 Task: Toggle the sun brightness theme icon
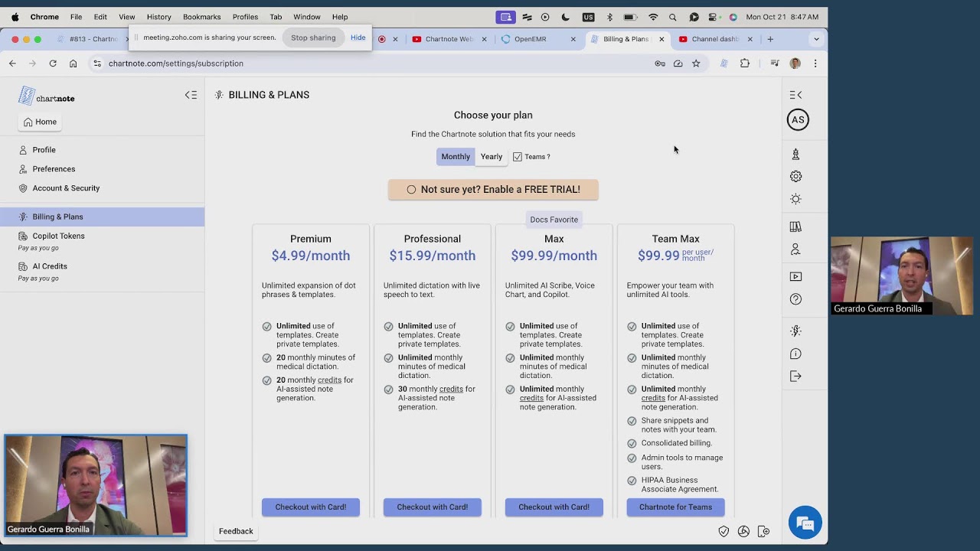pos(795,199)
